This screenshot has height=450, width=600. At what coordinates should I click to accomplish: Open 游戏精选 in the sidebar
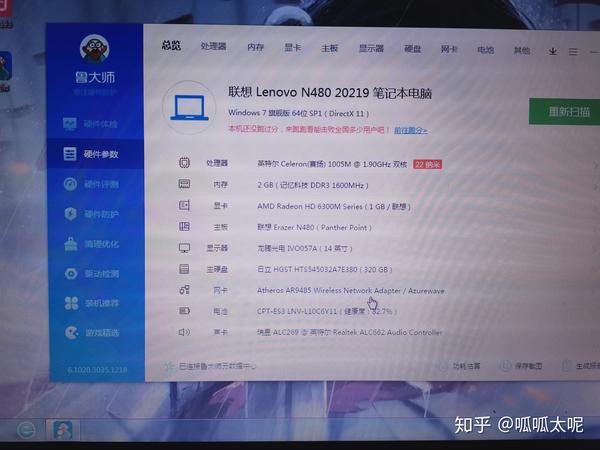(91, 332)
